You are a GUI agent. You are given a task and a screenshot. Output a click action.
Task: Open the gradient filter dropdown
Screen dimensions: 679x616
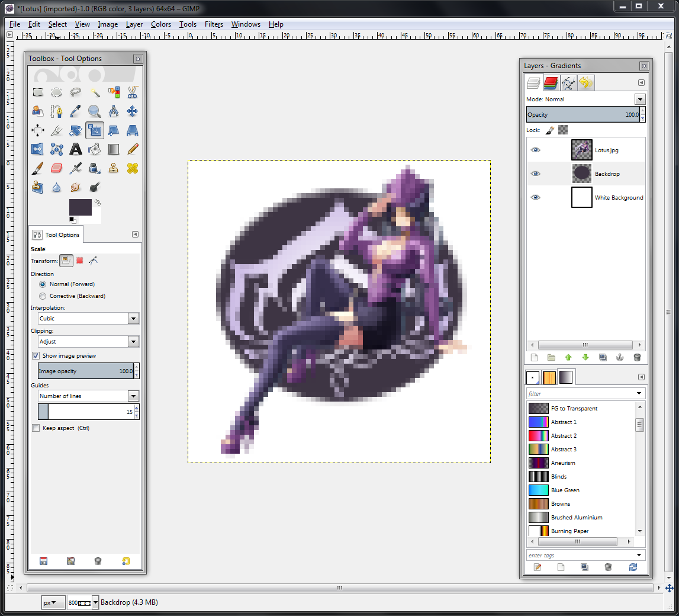639,393
